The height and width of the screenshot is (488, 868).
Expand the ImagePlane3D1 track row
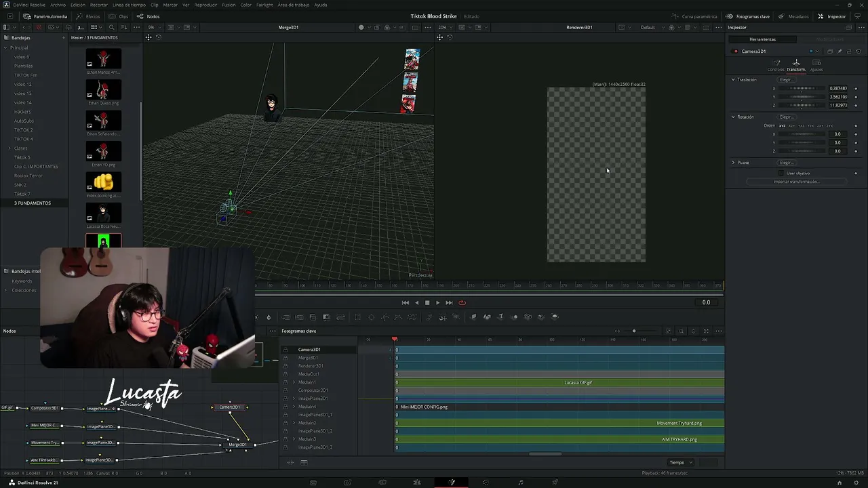pyautogui.click(x=294, y=399)
